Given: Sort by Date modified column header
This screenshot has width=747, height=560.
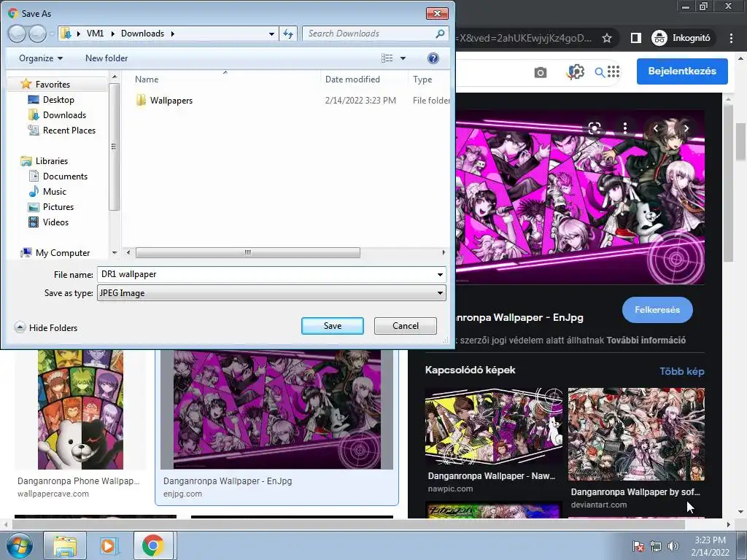Looking at the screenshot, I should point(352,79).
